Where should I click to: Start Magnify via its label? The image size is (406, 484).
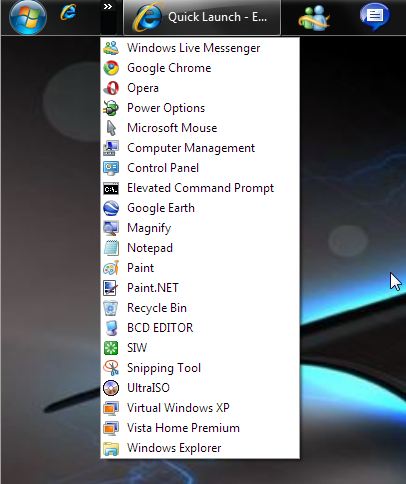(x=149, y=228)
